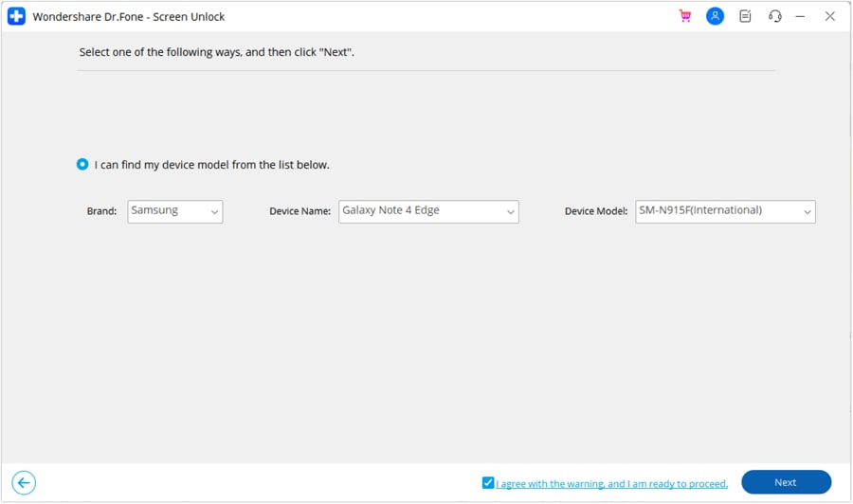Expand the Device Model dropdown
Image resolution: width=853 pixels, height=504 pixels.
click(x=808, y=212)
